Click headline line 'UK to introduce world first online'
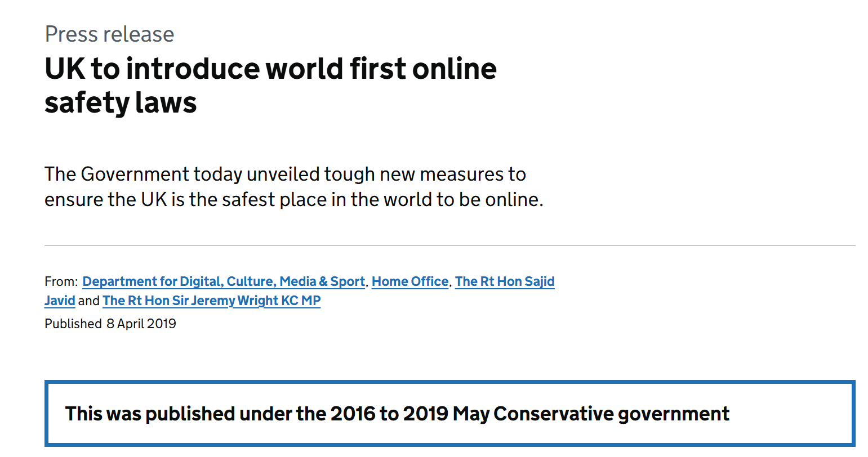This screenshot has height=457, width=868. coord(270,69)
